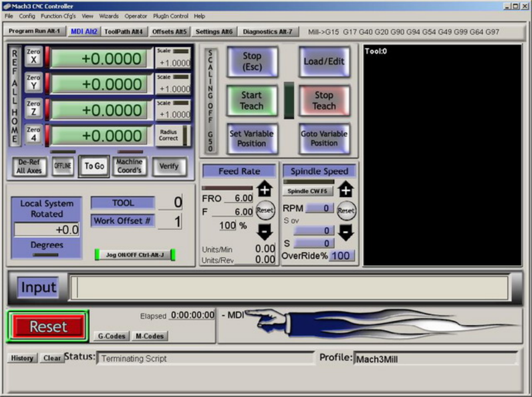
Task: Click the Stop (Esc) button
Action: pyautogui.click(x=252, y=62)
